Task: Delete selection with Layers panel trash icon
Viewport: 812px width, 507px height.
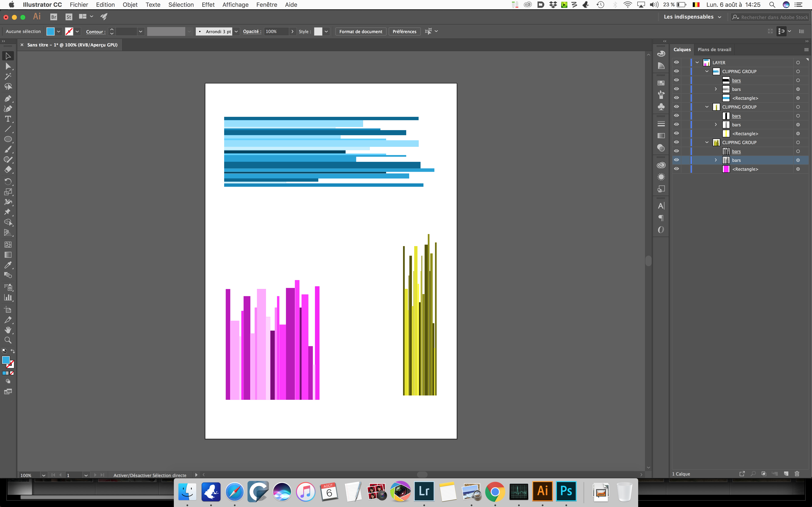Action: pyautogui.click(x=797, y=473)
